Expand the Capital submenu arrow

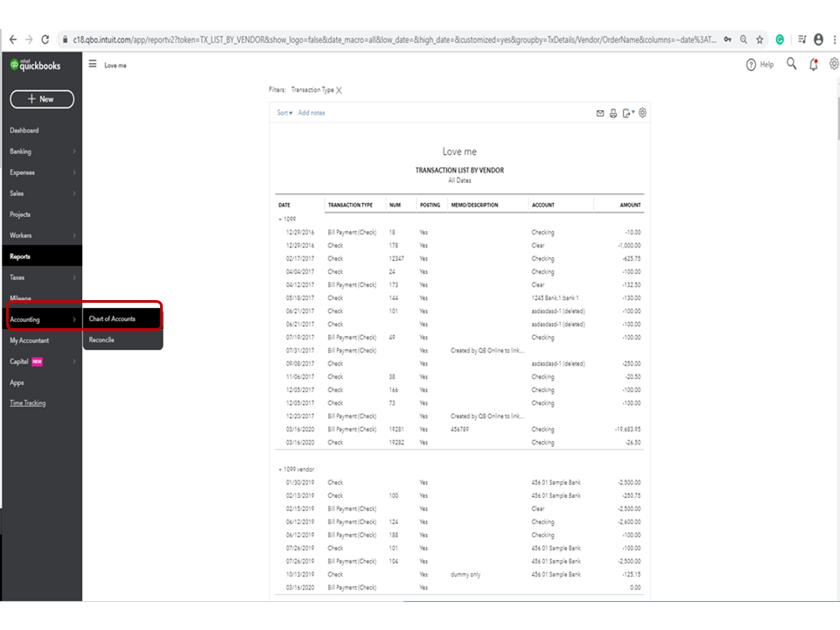73,361
